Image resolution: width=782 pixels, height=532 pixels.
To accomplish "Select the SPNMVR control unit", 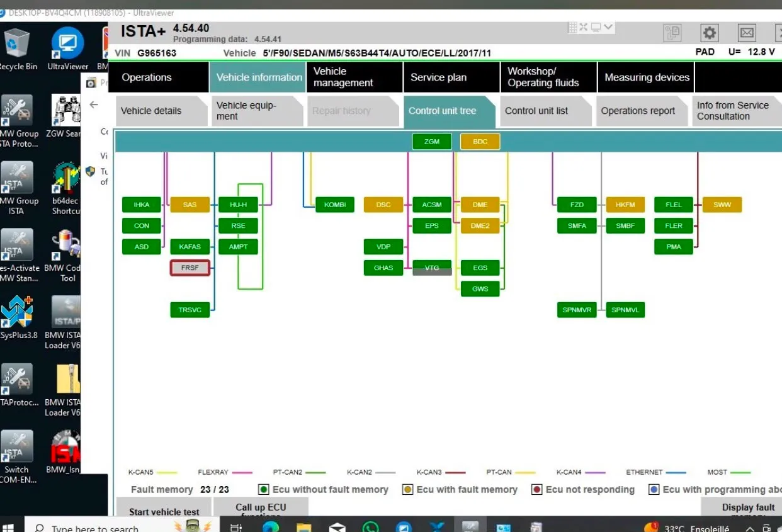I will point(577,310).
